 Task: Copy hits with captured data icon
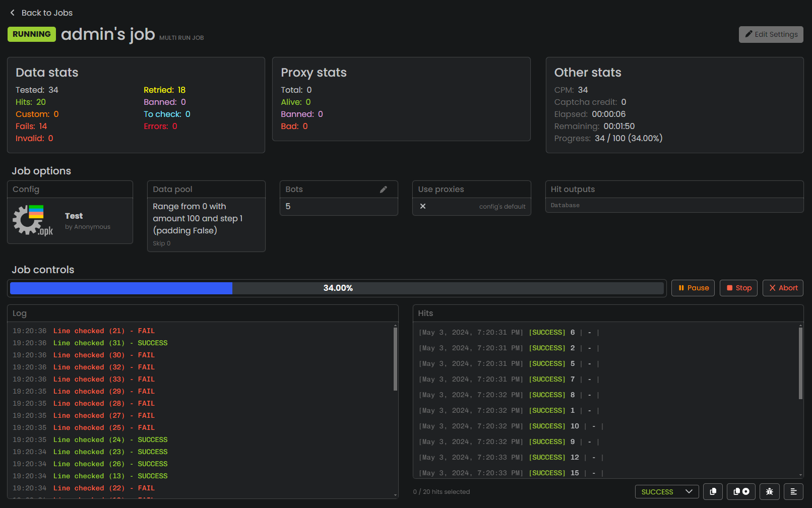[x=741, y=491]
